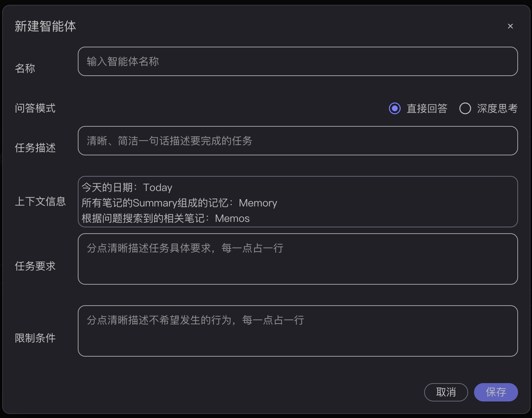Click the 任务要求 field label
This screenshot has height=418, width=532.
tap(35, 266)
